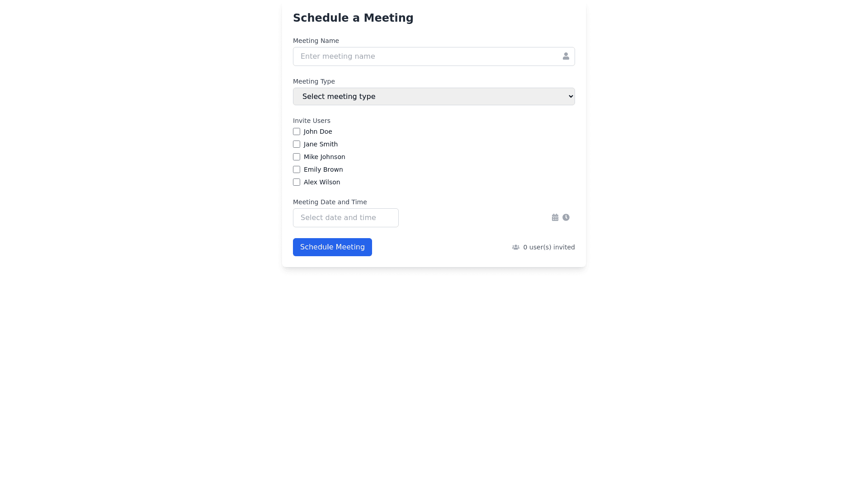Enable the Alex Wilson checkbox
868x488 pixels.
coord(297,182)
